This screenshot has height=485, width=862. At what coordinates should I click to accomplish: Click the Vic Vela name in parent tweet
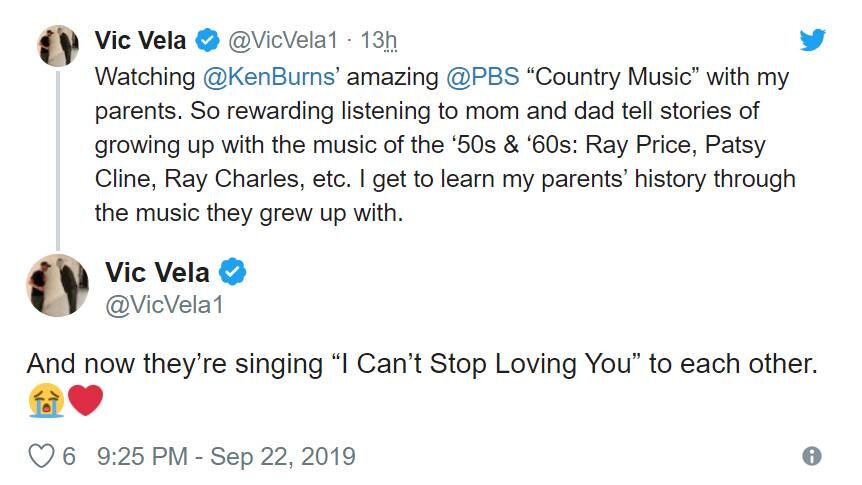coord(140,41)
